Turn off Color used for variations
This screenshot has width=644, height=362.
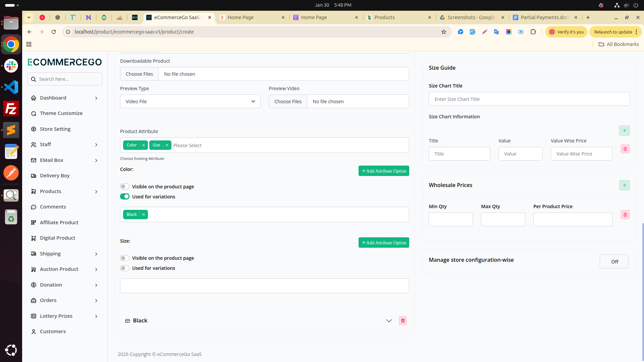coord(125,197)
